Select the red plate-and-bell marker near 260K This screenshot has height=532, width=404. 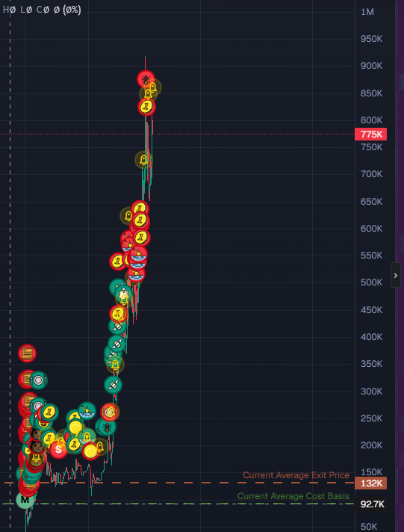110,412
